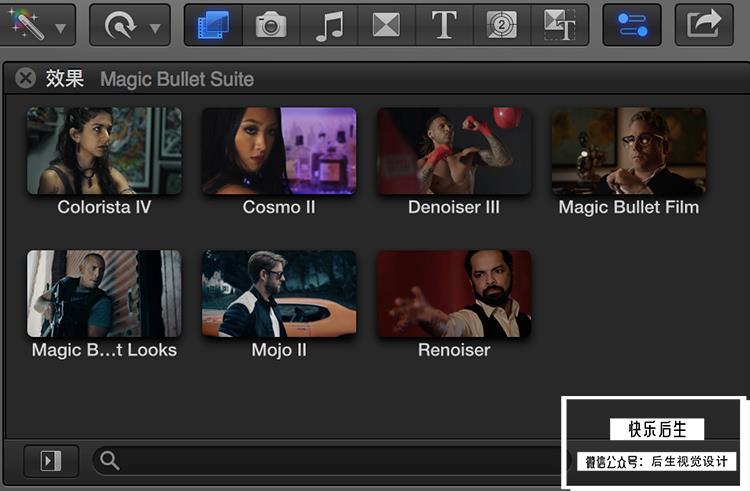Select the Magic Bullet Film effect thumbnail
This screenshot has height=491, width=750.
pyautogui.click(x=629, y=151)
